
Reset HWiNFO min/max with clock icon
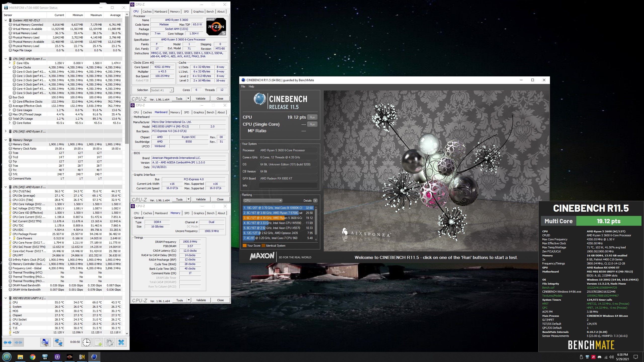(87, 342)
